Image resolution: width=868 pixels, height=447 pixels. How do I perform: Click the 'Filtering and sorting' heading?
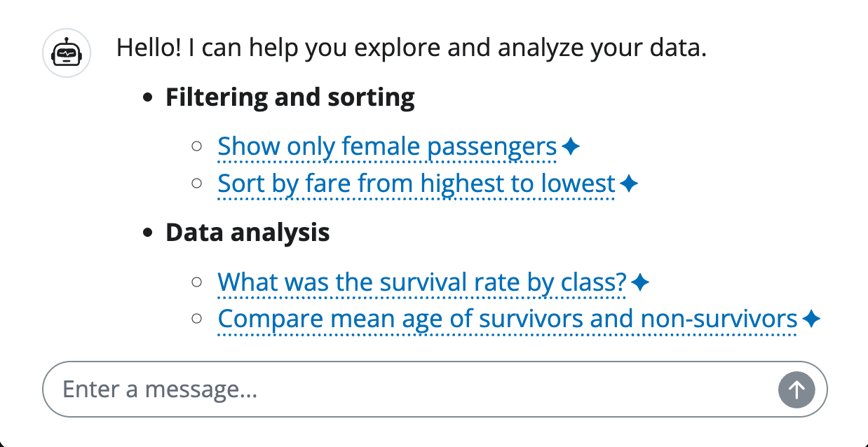(290, 97)
